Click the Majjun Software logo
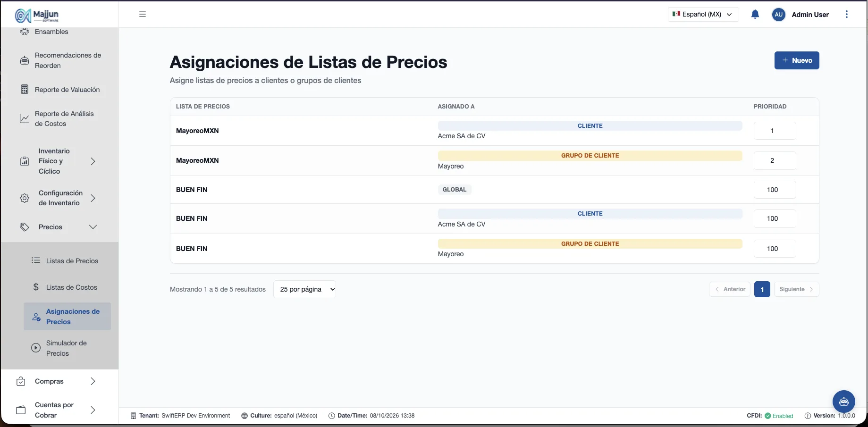868x427 pixels. (x=37, y=16)
